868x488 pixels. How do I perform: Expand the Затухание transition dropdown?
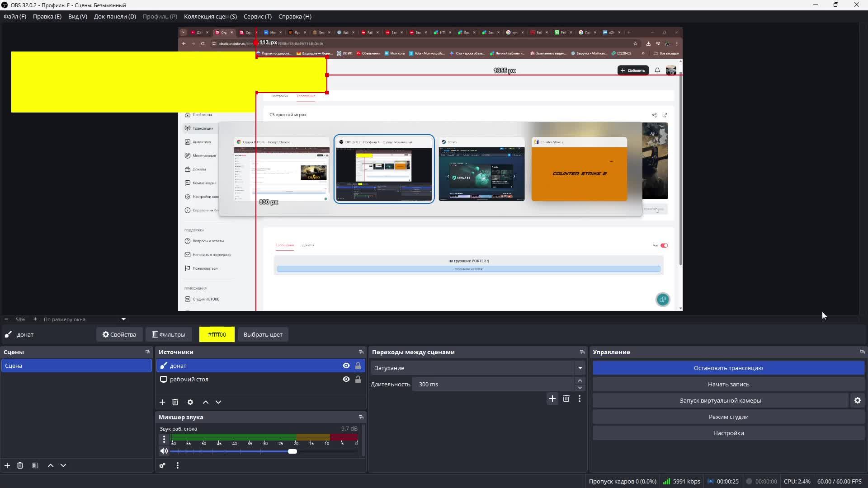click(580, 368)
